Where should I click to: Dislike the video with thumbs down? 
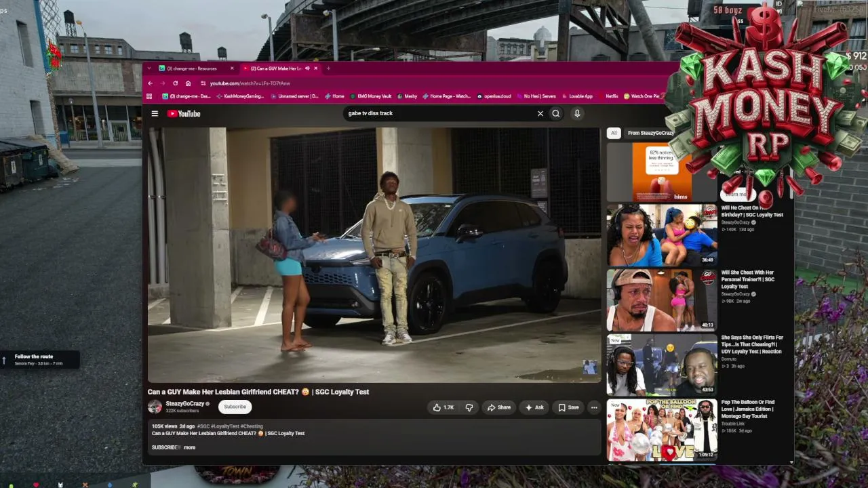(x=469, y=407)
